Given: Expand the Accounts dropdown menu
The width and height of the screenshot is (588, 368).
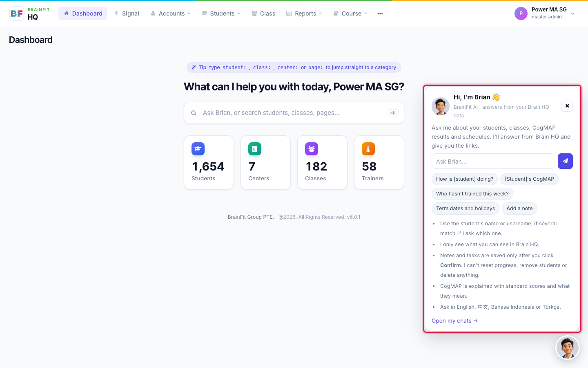Looking at the screenshot, I should click(x=171, y=13).
